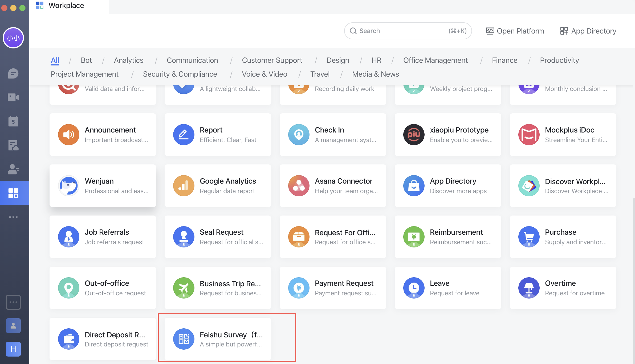Click the purple user avatar
The width and height of the screenshot is (635, 364).
(x=13, y=38)
